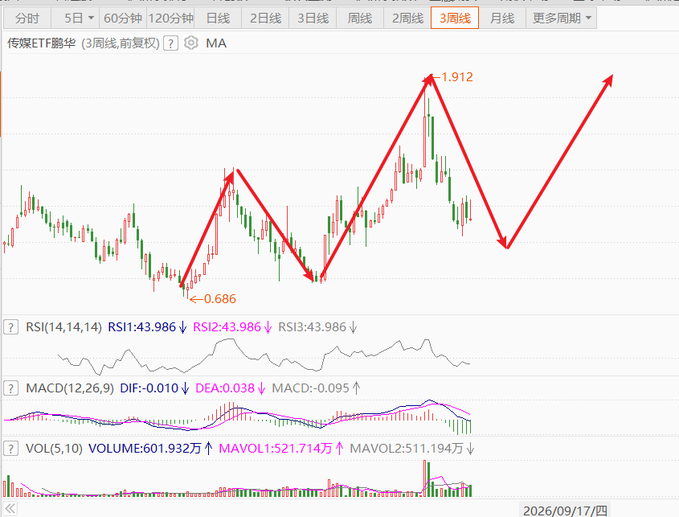Viewport: 679px width, 517px height.
Task: Click the RSI(14,14,14) indicator label
Action: pos(64,327)
